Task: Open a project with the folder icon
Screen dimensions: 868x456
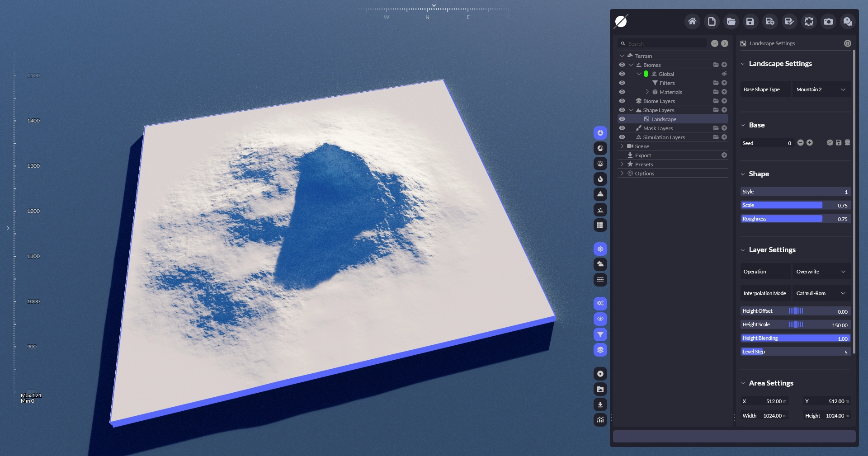Action: (731, 21)
